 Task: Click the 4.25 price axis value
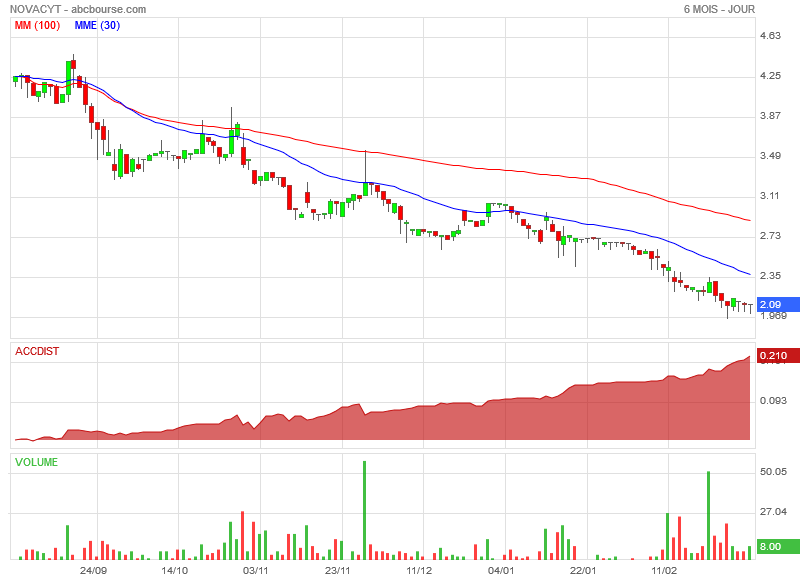770,75
